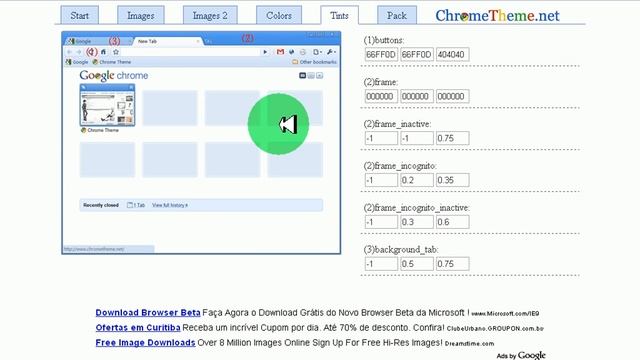Select the Tints tab
The width and height of the screenshot is (640, 360).
339,16
